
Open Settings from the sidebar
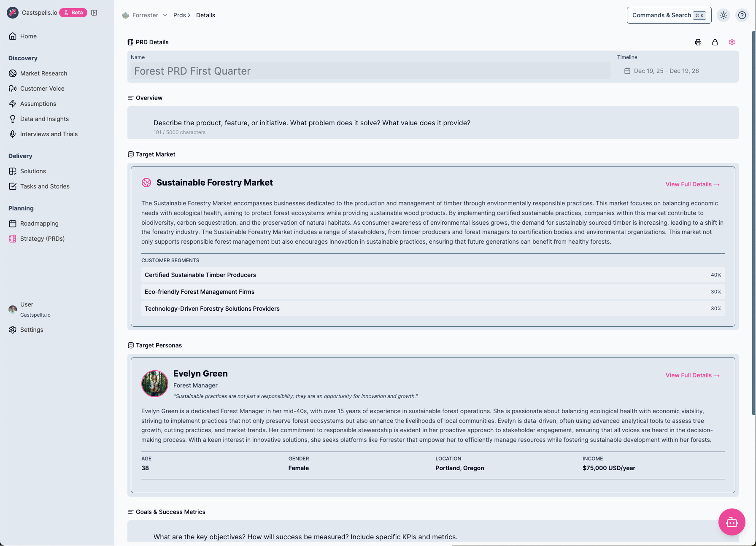[x=32, y=329]
